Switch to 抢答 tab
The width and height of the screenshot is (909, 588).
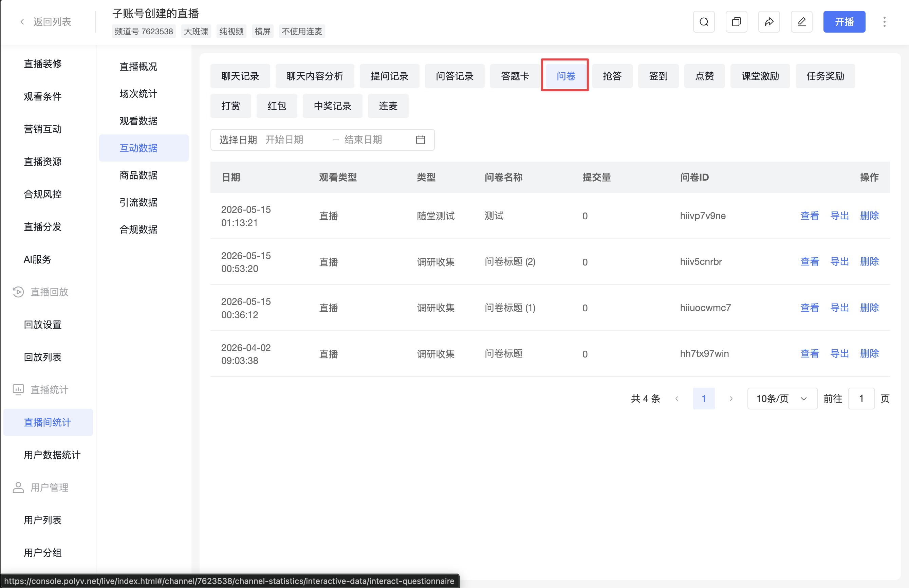pos(612,76)
